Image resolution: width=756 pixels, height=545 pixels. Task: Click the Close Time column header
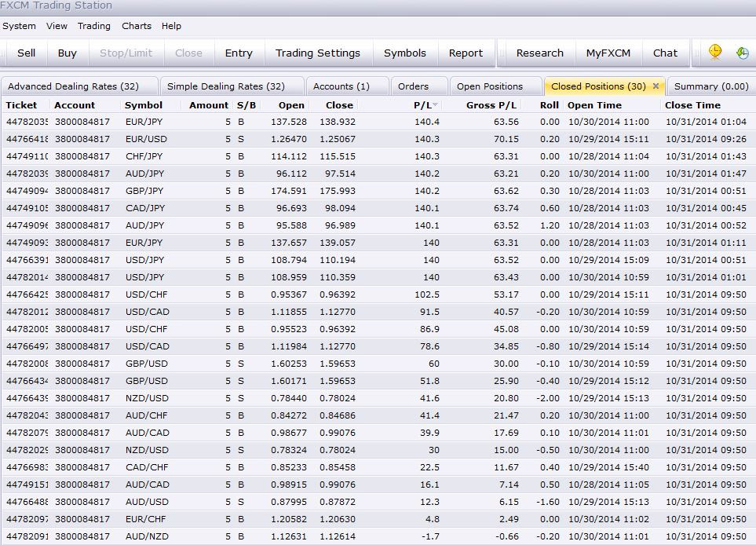(x=692, y=105)
